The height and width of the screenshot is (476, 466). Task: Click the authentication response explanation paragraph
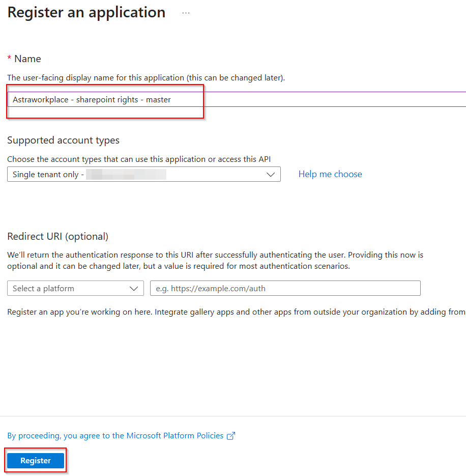(x=215, y=260)
